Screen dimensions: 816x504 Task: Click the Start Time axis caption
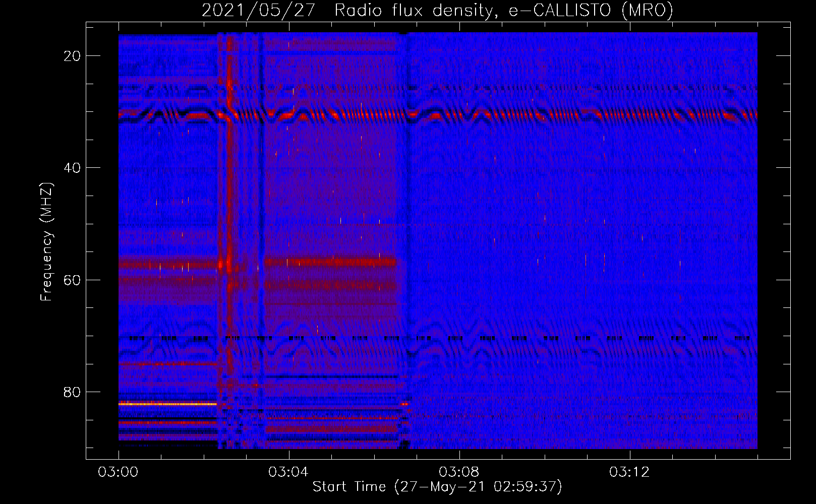coord(437,487)
